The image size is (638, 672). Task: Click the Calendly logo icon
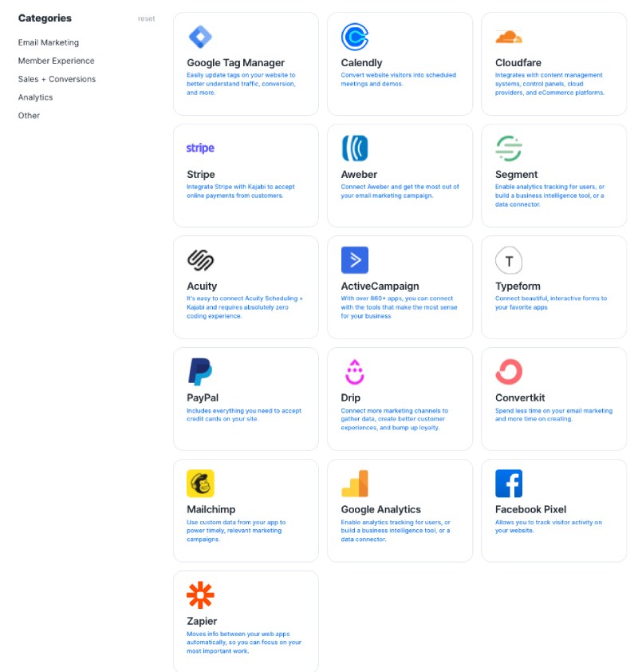point(355,37)
